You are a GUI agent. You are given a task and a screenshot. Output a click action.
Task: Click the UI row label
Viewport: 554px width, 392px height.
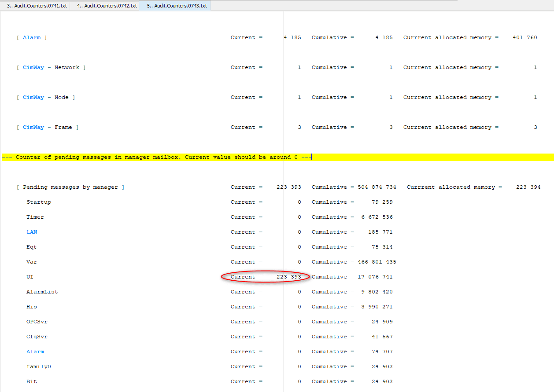tap(30, 277)
